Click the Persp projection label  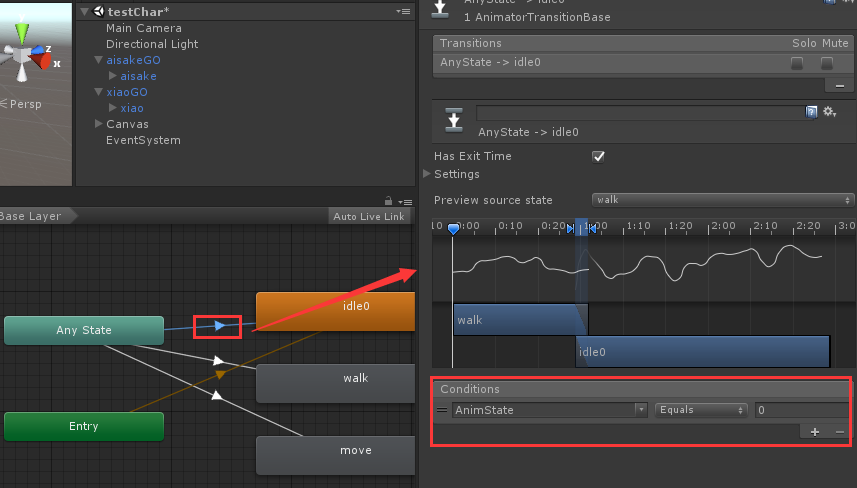pos(25,104)
